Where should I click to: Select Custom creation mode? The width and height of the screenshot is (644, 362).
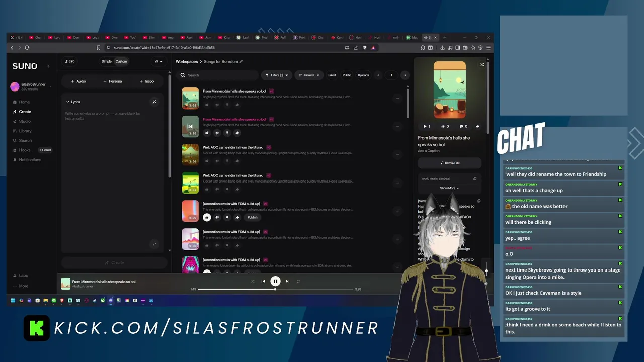point(121,61)
